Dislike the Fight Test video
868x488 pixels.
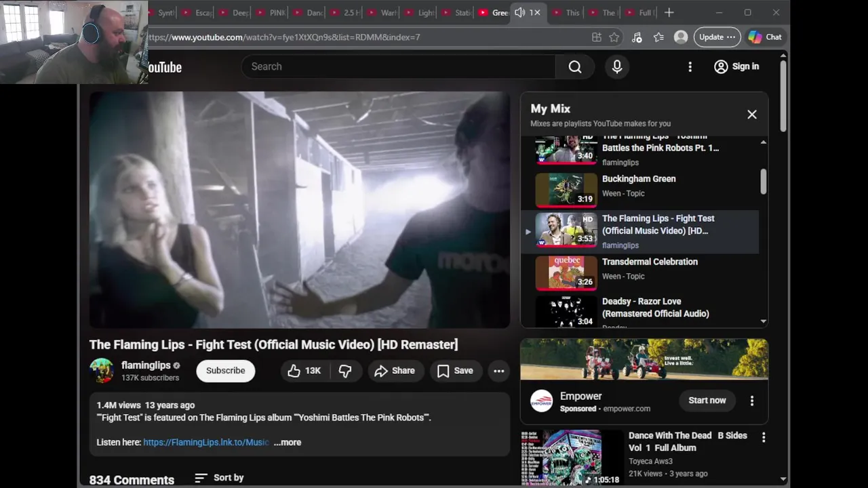(x=345, y=371)
